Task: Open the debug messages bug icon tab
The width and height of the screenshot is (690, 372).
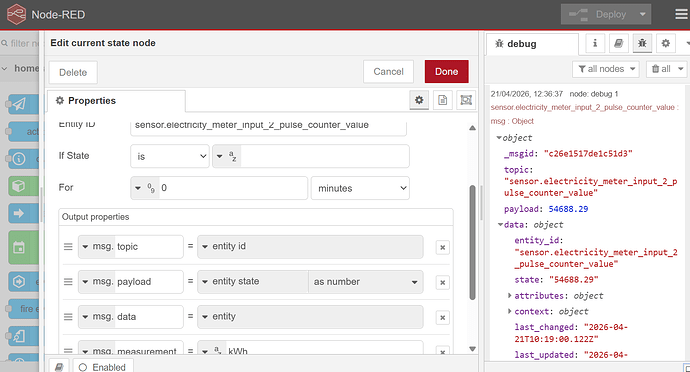Action: coord(642,43)
